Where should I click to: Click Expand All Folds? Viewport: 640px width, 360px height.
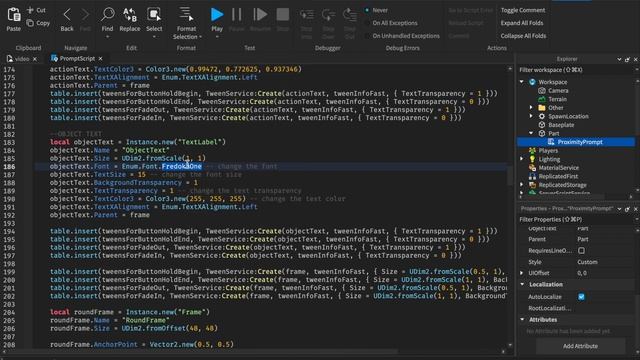[522, 23]
